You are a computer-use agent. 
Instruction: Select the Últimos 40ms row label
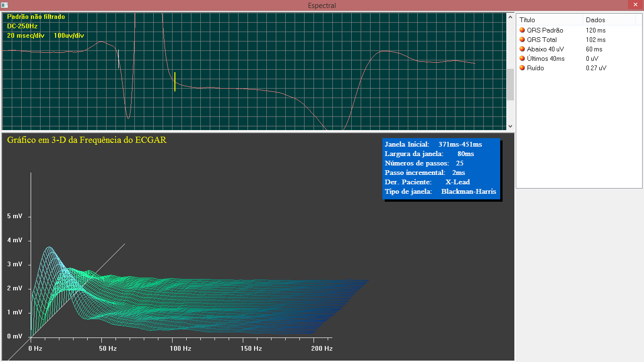pyautogui.click(x=546, y=58)
